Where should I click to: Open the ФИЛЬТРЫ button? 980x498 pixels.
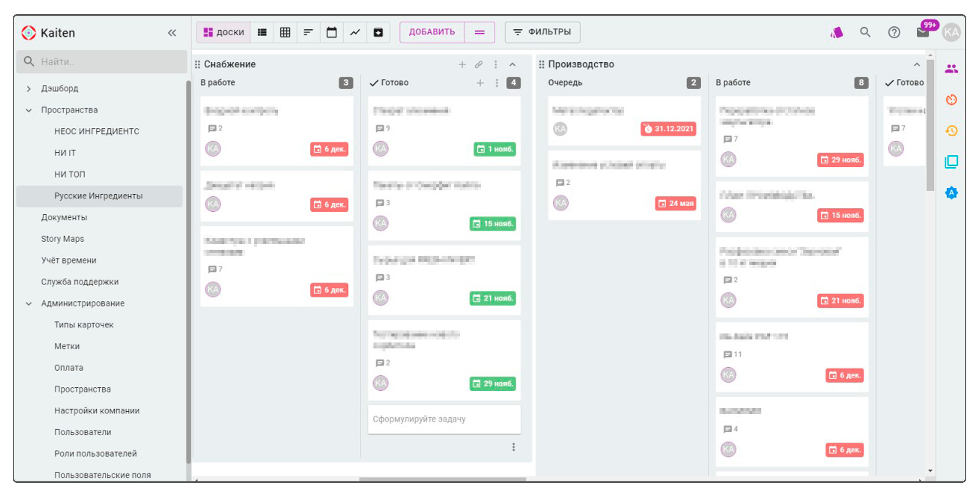coord(542,32)
